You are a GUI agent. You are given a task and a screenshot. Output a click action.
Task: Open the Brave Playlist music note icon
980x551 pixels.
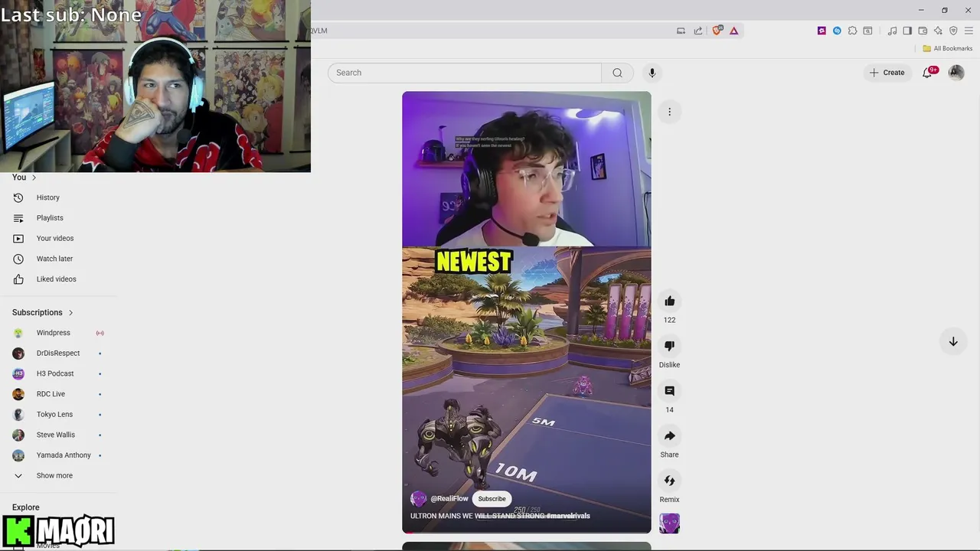(x=892, y=31)
